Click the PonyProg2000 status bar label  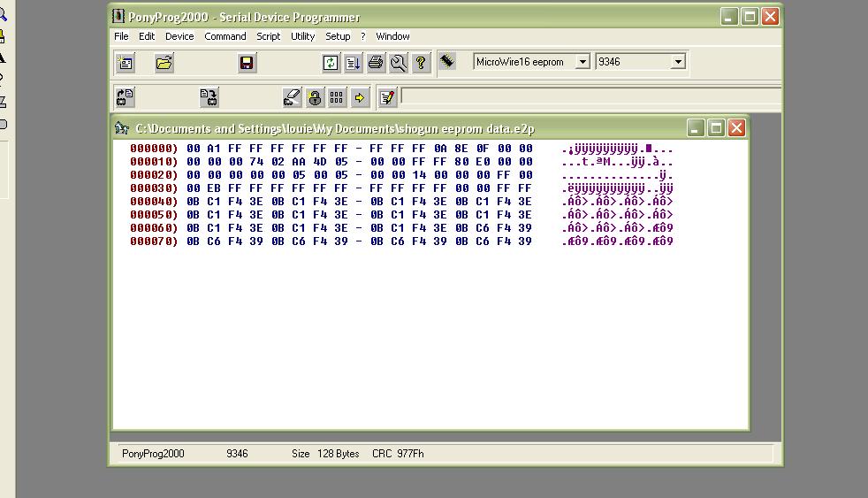pos(153,454)
